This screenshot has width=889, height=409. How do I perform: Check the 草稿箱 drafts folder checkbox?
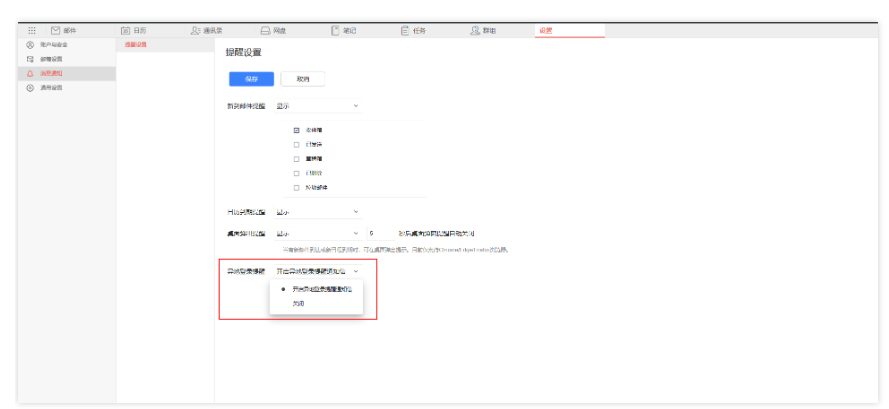pyautogui.click(x=297, y=158)
